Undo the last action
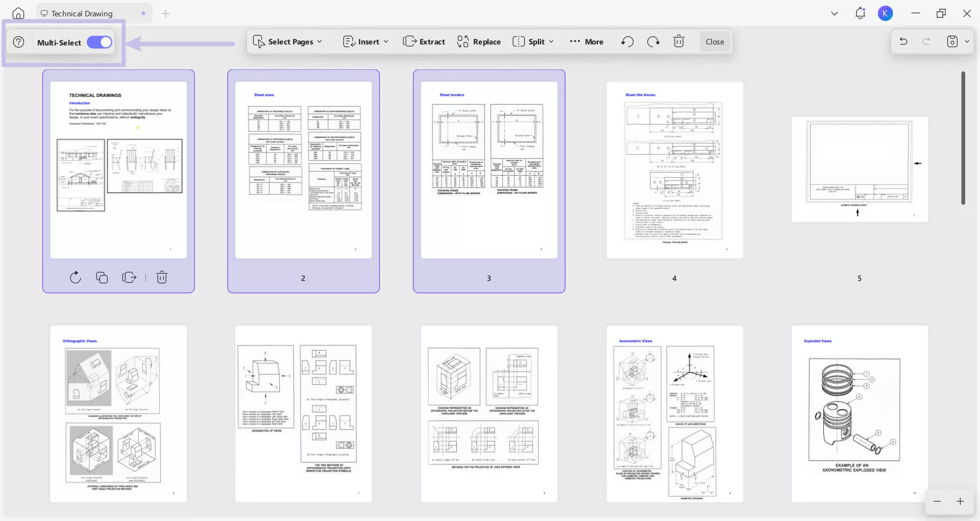Image resolution: width=980 pixels, height=521 pixels. (903, 41)
